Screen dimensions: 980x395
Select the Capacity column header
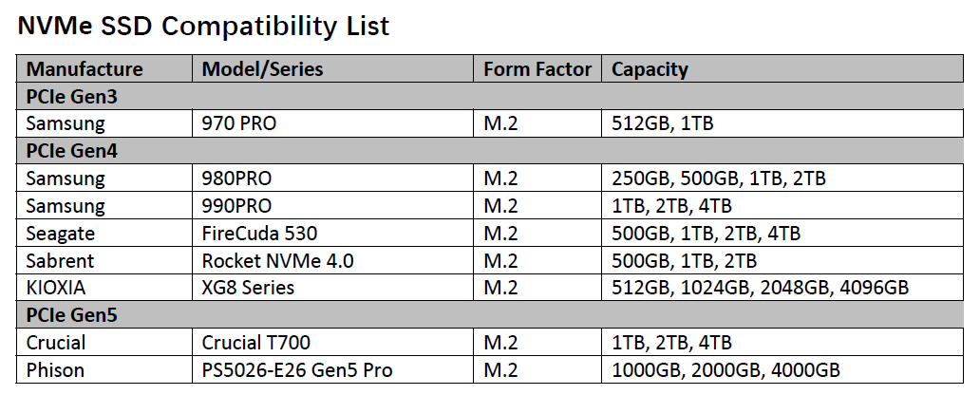(782, 68)
